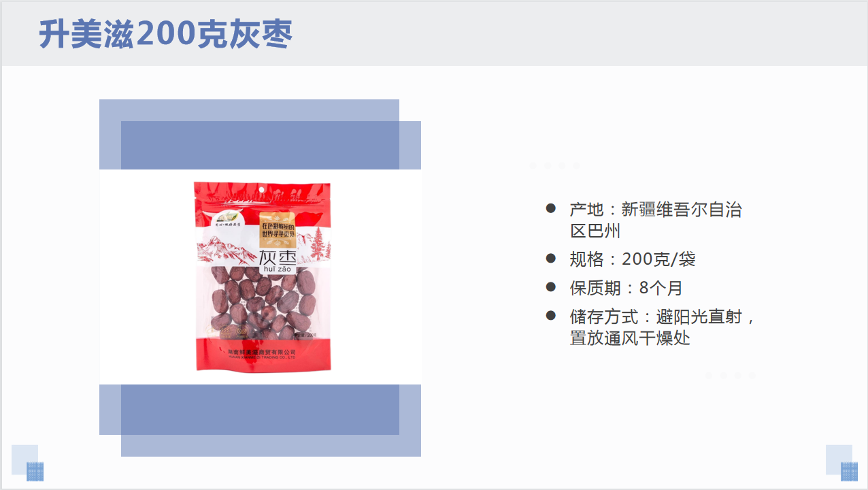Select the 产地:新疆维吾尔自治区巴州 text line
The image size is (868, 490).
coord(656,220)
